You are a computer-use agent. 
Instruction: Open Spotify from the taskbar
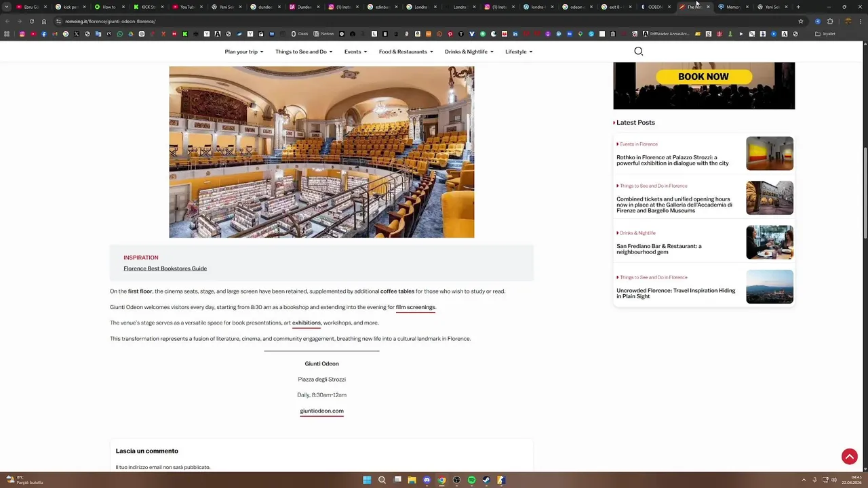pyautogui.click(x=471, y=480)
